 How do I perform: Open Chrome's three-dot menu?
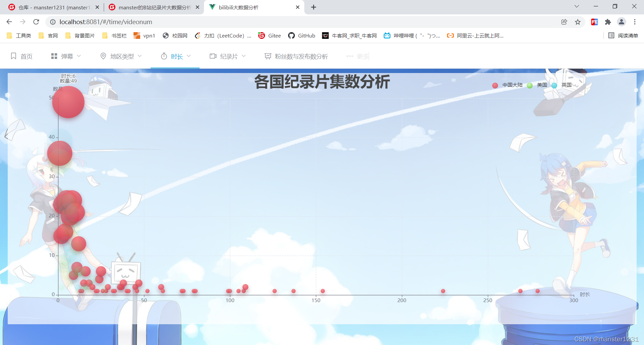[635, 22]
